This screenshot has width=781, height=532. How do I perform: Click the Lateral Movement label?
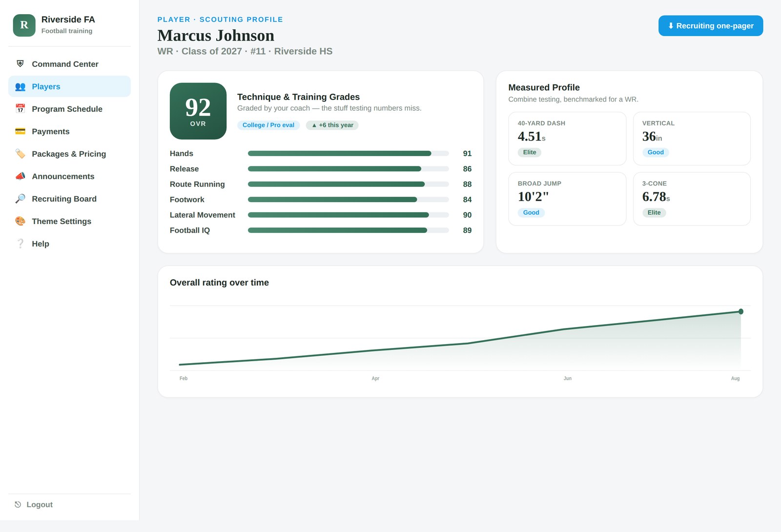pyautogui.click(x=203, y=215)
